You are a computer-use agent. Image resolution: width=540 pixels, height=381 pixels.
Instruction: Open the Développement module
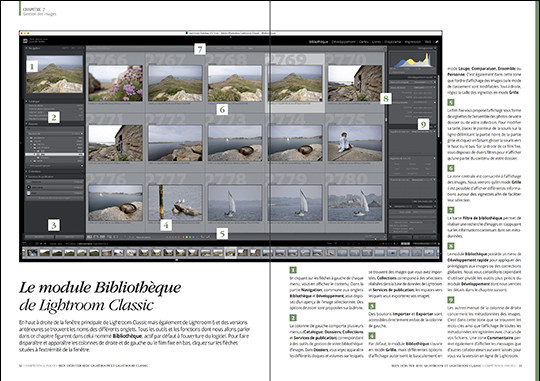(343, 42)
